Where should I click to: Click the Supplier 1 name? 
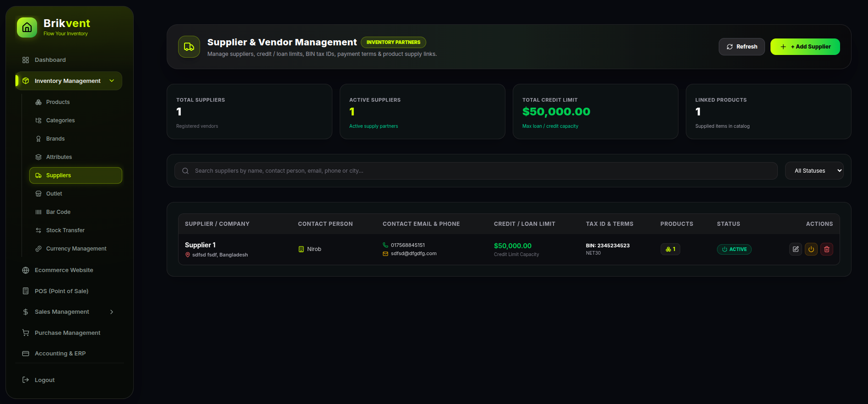click(200, 245)
